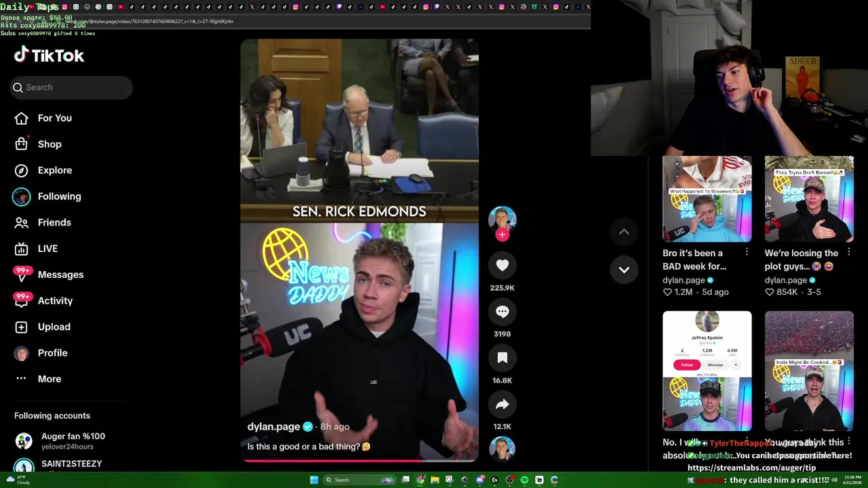Open the Windows Start menu
This screenshot has width=868, height=488.
point(314,480)
